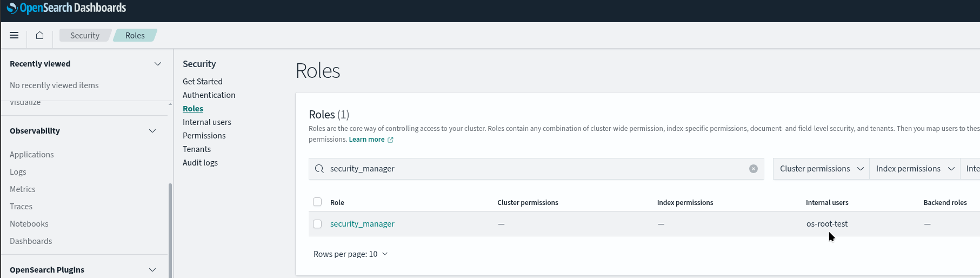Select Roles in the Security sidebar
Viewport: 980px width, 278px height.
click(x=193, y=109)
